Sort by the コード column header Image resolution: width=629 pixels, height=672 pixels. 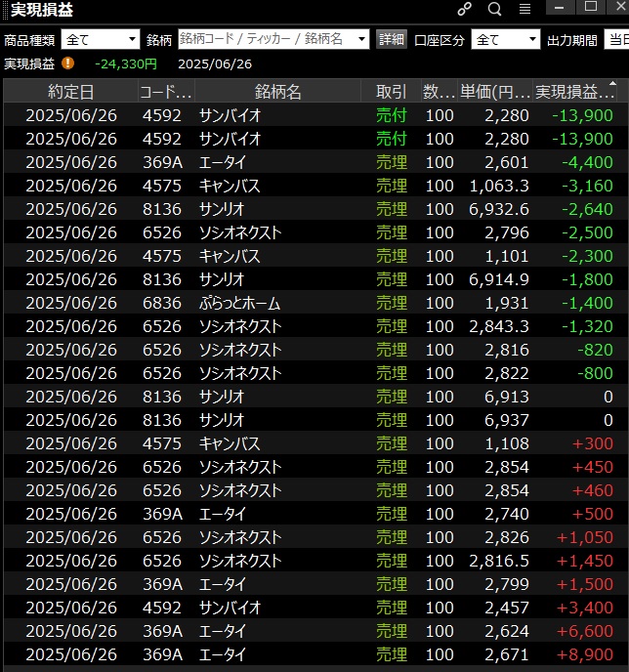(x=166, y=91)
